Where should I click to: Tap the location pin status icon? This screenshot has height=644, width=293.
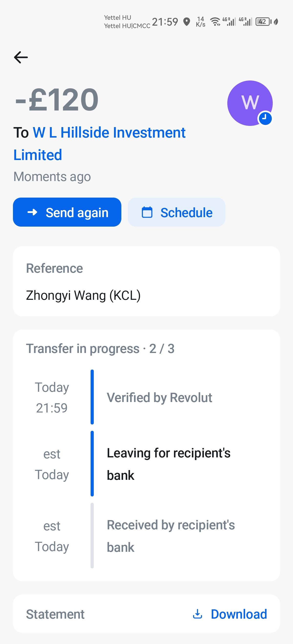point(187,22)
